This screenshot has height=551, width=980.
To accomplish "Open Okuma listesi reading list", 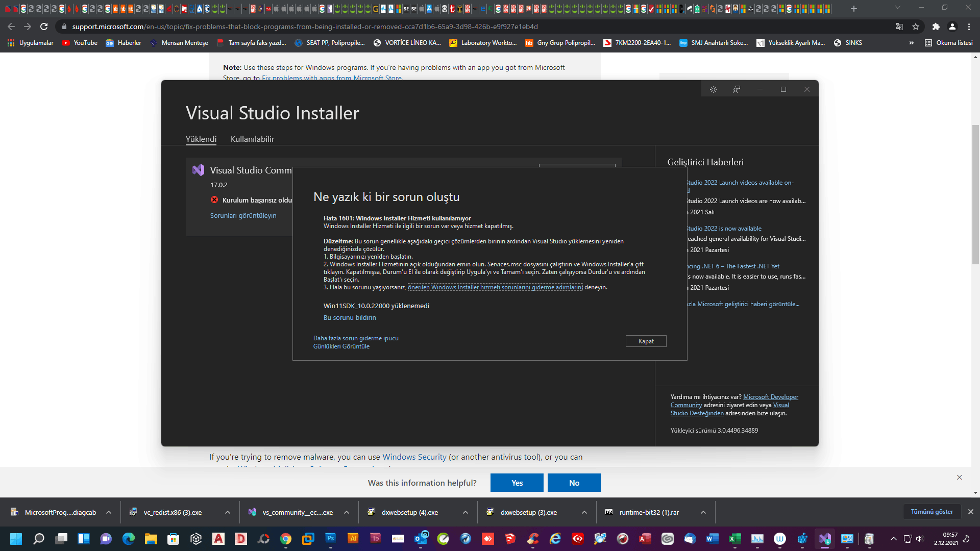I will pyautogui.click(x=949, y=43).
